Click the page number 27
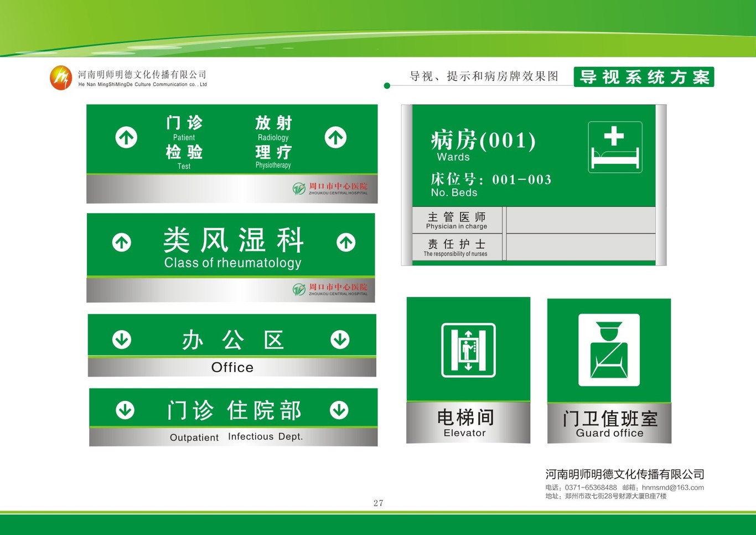756x535 pixels. pos(378,503)
